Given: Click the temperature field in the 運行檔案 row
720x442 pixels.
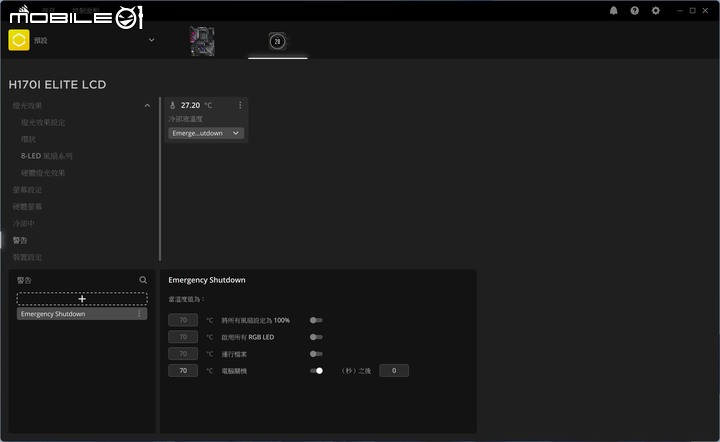Looking at the screenshot, I should [183, 354].
